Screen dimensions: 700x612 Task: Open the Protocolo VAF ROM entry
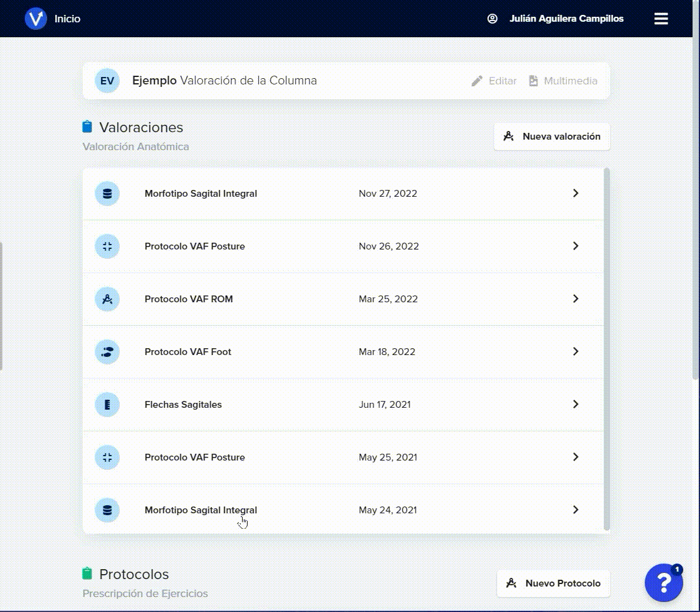[x=343, y=299]
